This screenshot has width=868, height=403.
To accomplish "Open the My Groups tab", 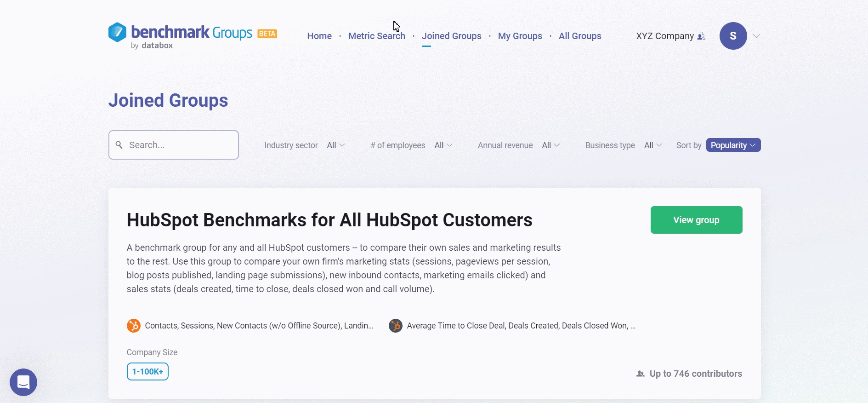I will click(520, 36).
